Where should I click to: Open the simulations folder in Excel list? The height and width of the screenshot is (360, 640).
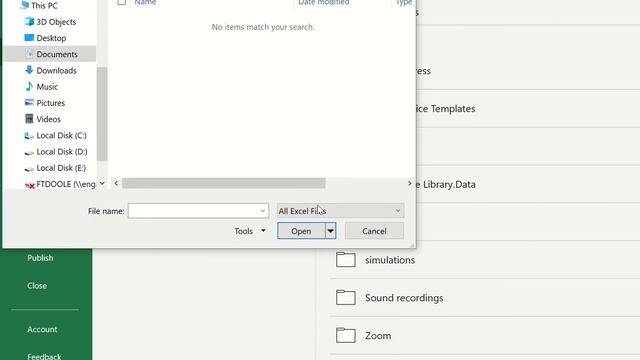390,260
